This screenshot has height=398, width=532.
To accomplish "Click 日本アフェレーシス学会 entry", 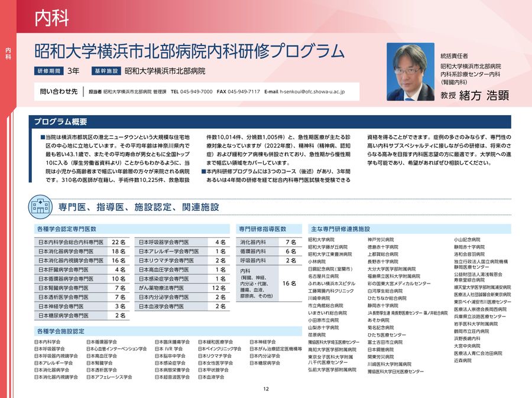I will pos(109,377).
